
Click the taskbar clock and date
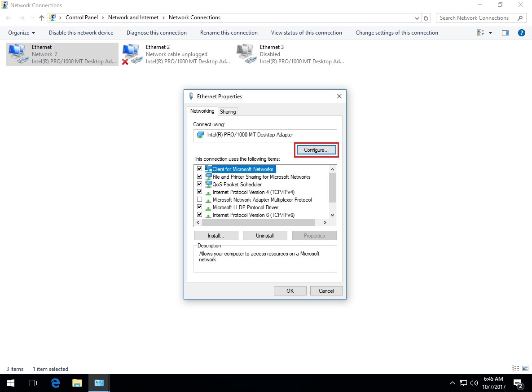click(494, 383)
